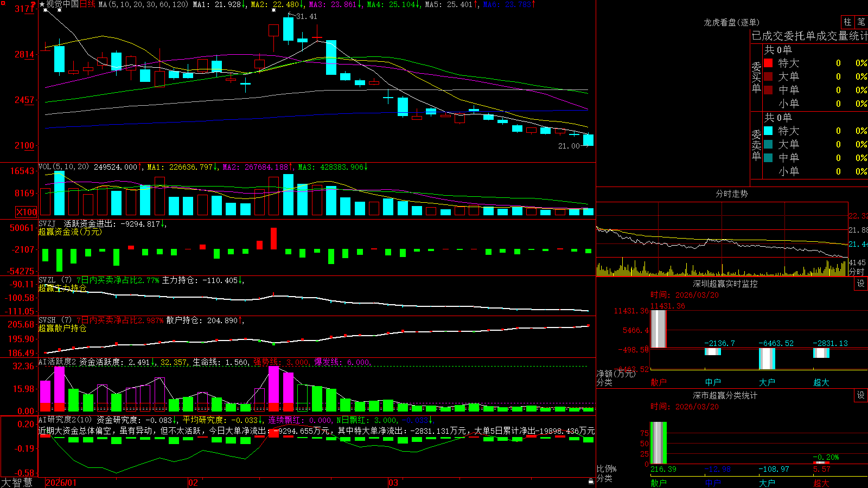Image resolution: width=868 pixels, height=488 pixels.
Task: Click blue MA6: 23.783 indicator value
Action: coord(509,4)
